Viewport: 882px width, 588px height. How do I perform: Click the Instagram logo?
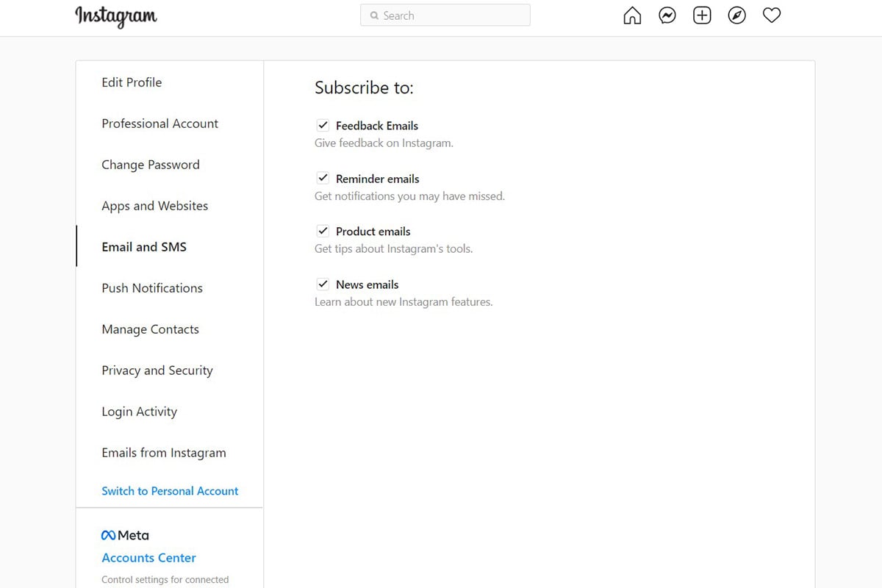tap(116, 16)
